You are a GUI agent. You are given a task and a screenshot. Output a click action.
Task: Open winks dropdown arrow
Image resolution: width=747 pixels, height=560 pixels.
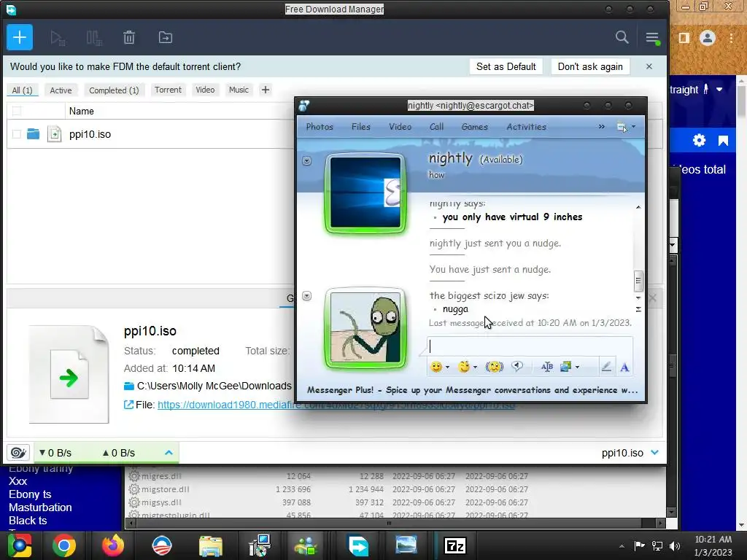coord(475,367)
